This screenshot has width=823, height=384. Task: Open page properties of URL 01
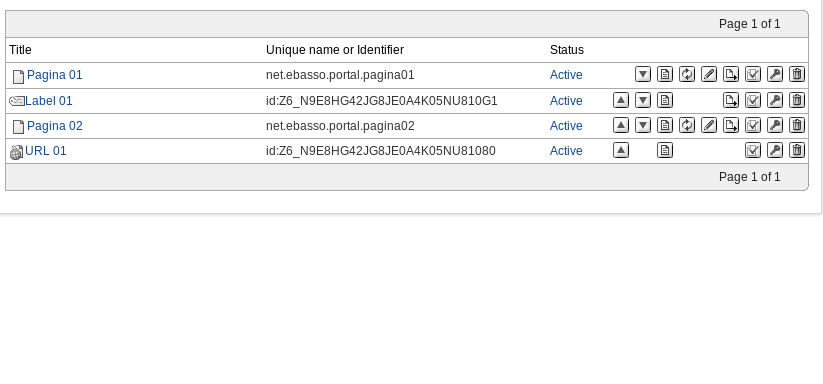pyautogui.click(x=664, y=151)
